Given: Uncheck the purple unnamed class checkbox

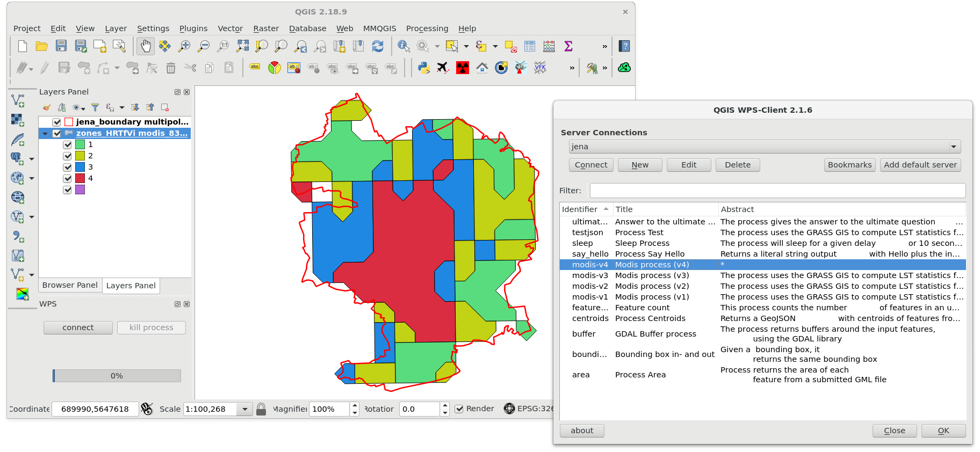Looking at the screenshot, I should [x=67, y=189].
